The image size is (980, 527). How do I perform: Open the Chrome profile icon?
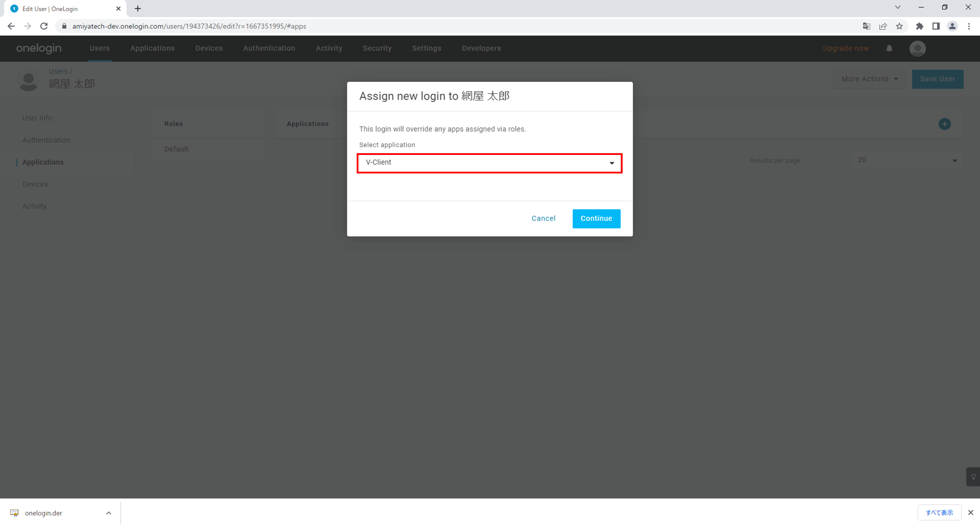(952, 26)
